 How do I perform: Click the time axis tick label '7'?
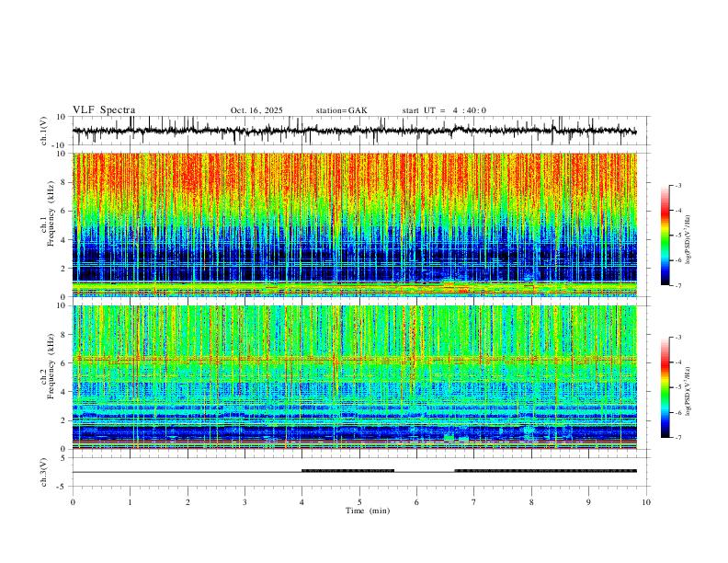(474, 502)
